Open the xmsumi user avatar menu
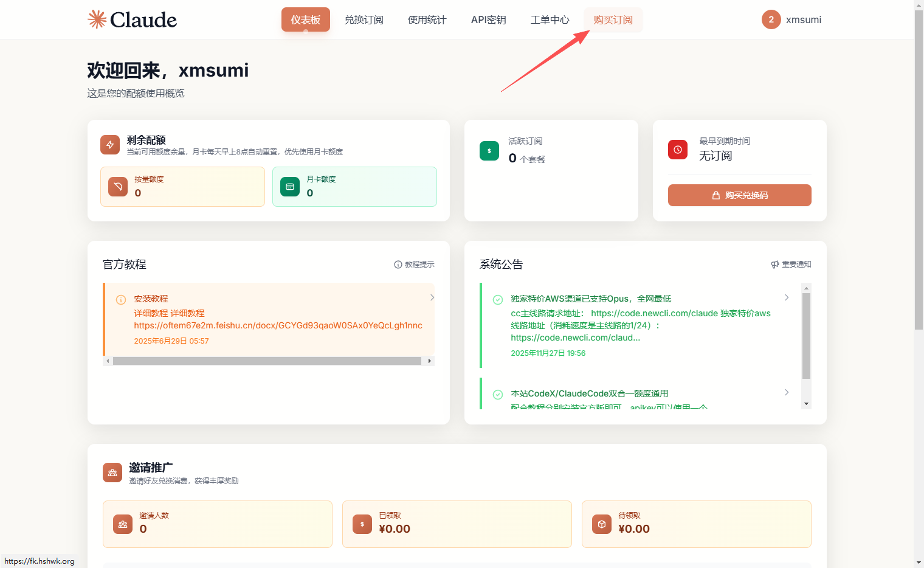The height and width of the screenshot is (568, 924). (771, 19)
